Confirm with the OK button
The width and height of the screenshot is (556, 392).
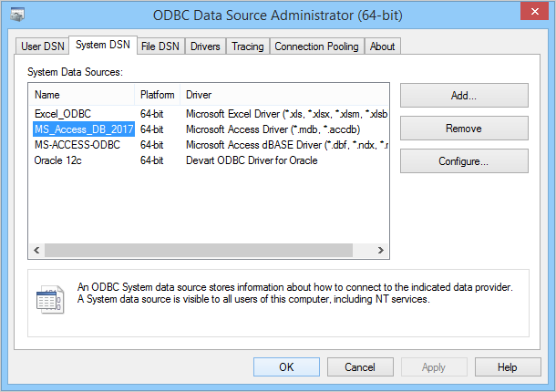click(x=286, y=366)
